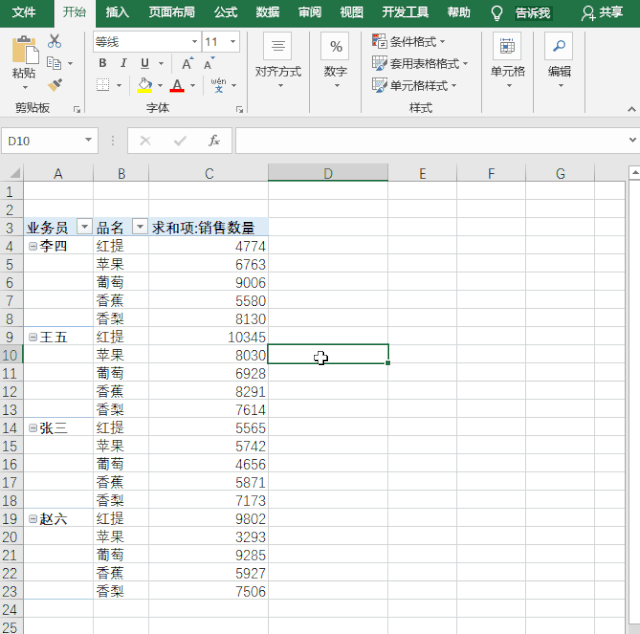Collapse the 王五 group

[33, 337]
